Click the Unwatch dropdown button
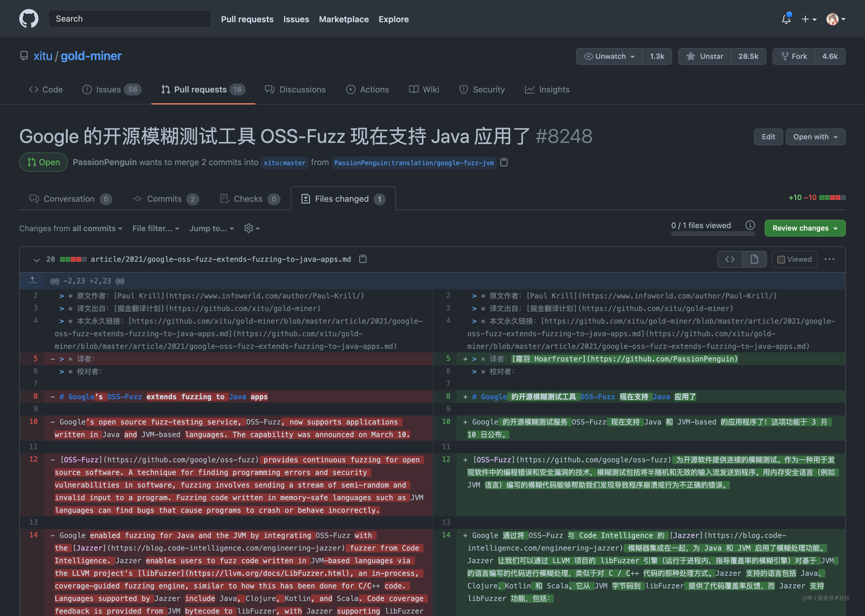 tap(609, 56)
